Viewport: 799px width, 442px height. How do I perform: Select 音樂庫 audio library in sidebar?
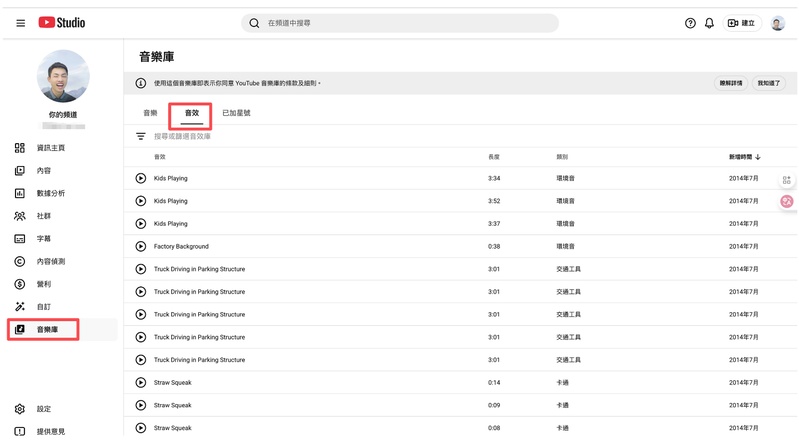(47, 330)
